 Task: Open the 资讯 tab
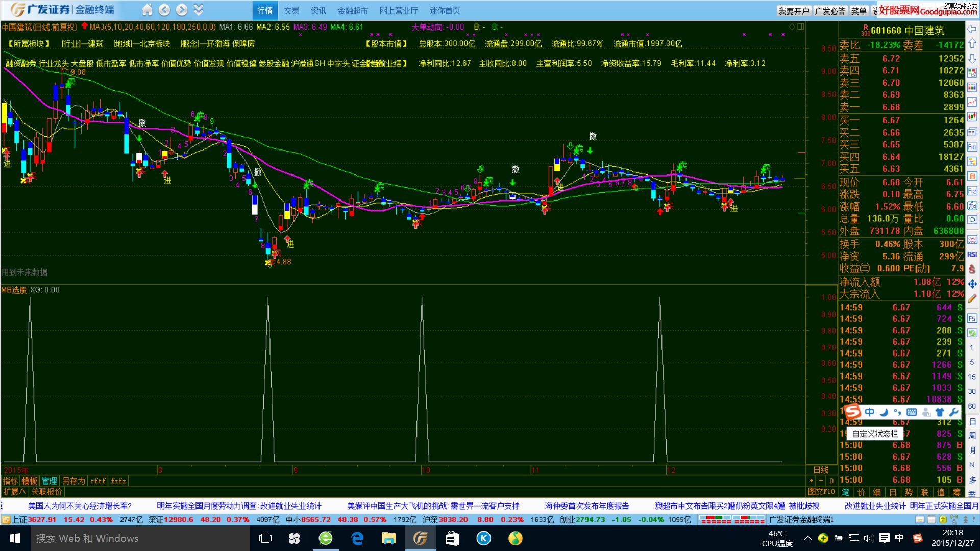[318, 10]
